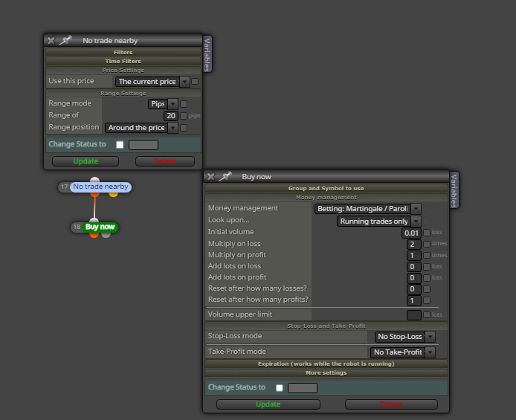Tick checkbox beside Multiply on loss

click(x=427, y=244)
